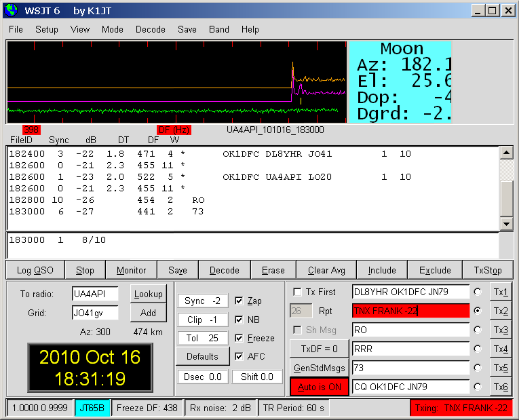Toggle the red Auto is ON button
The height and width of the screenshot is (420, 519).
pyautogui.click(x=319, y=387)
